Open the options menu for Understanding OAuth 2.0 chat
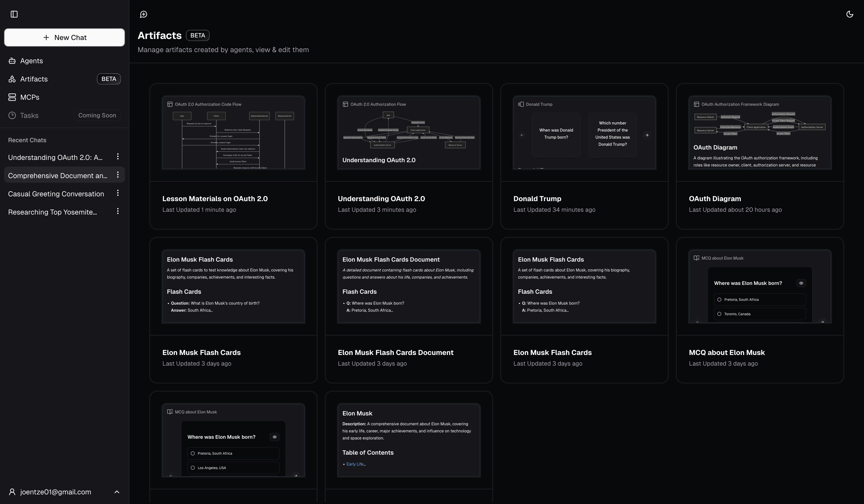 tap(118, 156)
